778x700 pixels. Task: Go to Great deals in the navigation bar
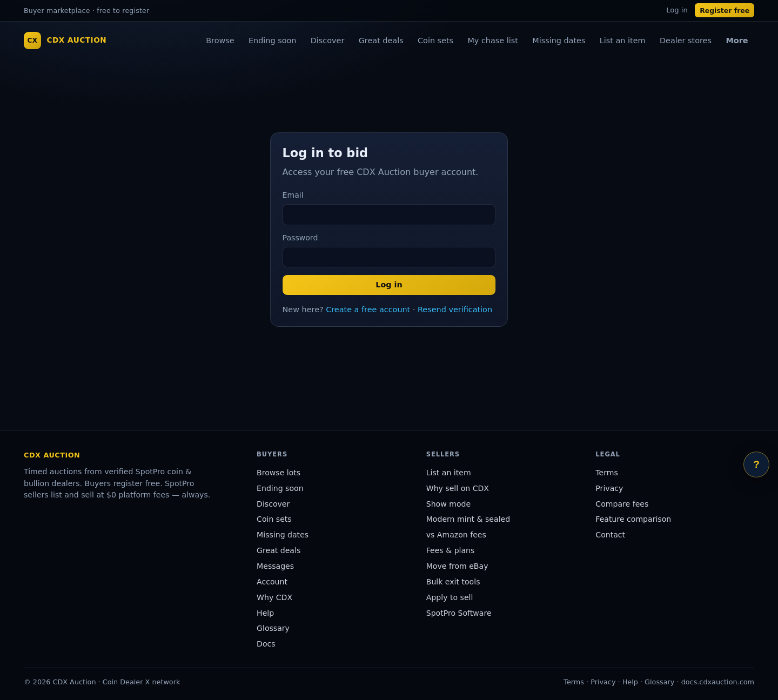[381, 41]
